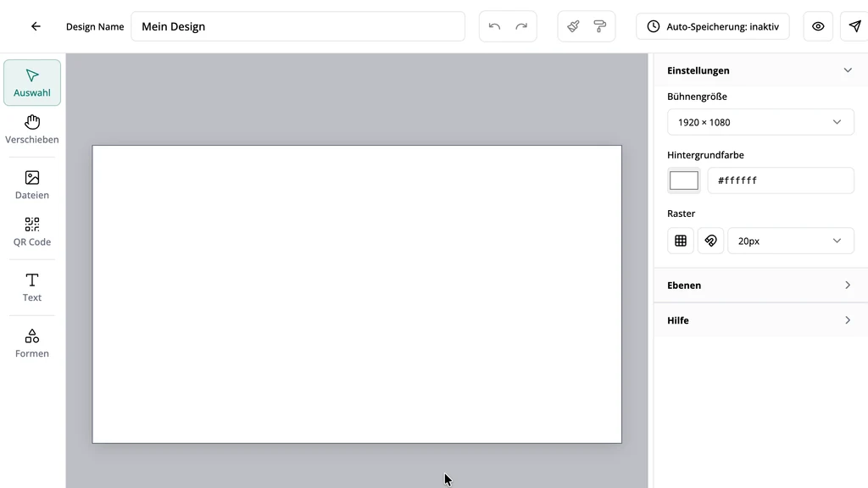Open the Bühnengröße 1920 × 1080 dropdown
This screenshot has width=868, height=488.
760,122
